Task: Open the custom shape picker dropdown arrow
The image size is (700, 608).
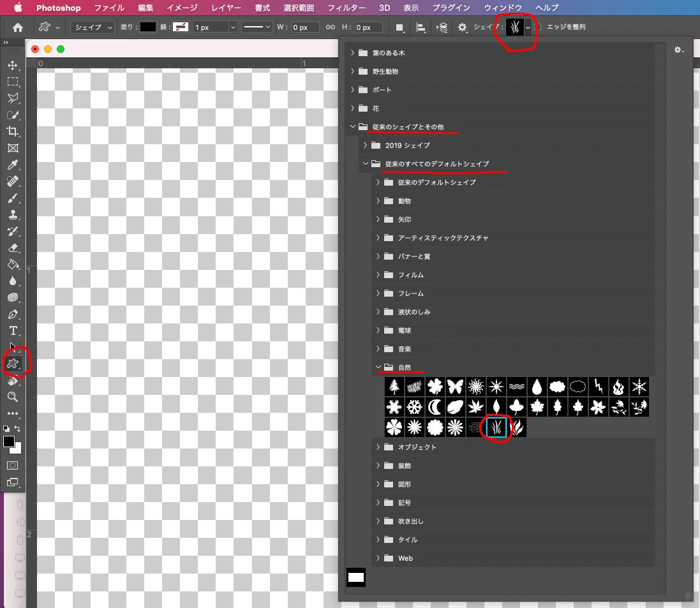Action: click(528, 27)
